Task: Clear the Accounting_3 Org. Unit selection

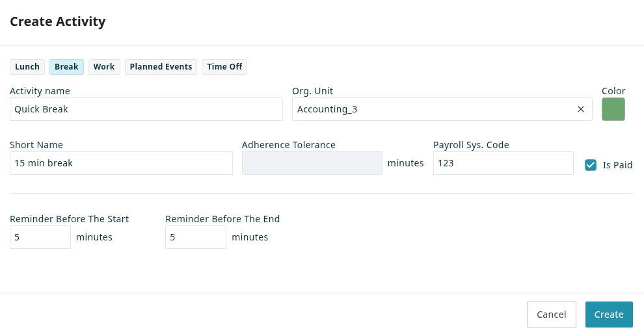Action: click(581, 109)
